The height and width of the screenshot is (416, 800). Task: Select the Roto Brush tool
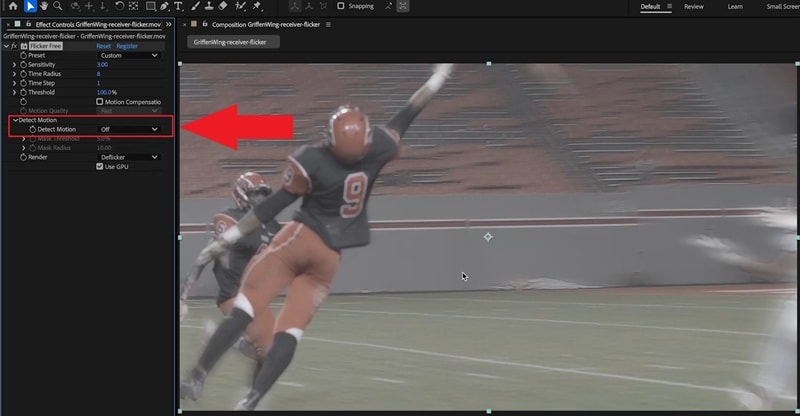pos(240,6)
